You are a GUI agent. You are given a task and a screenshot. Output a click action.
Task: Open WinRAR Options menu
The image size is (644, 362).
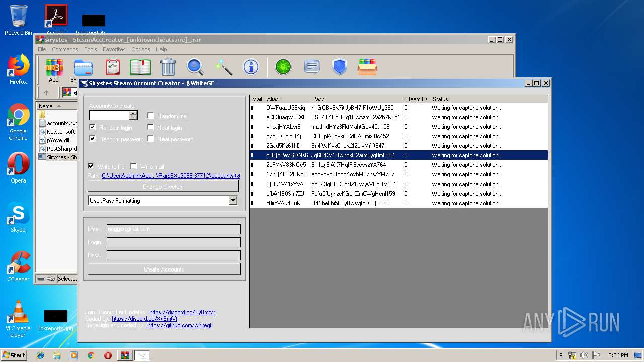141,49
